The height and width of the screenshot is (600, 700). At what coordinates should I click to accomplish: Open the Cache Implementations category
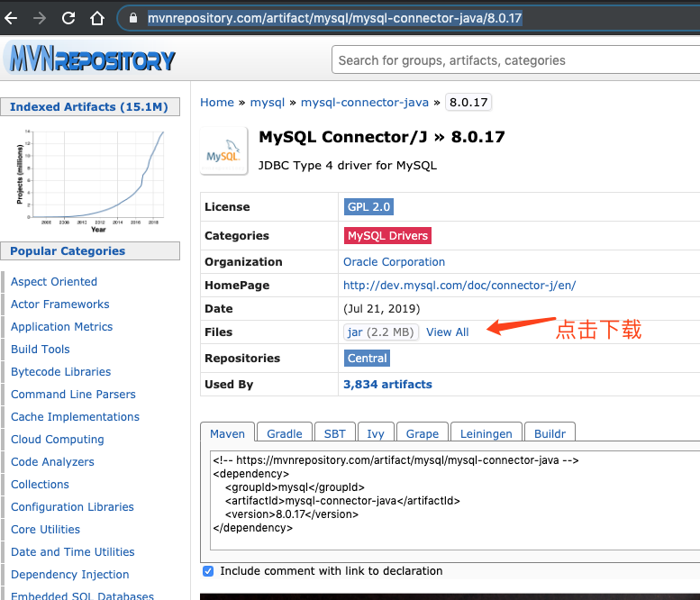(x=75, y=417)
